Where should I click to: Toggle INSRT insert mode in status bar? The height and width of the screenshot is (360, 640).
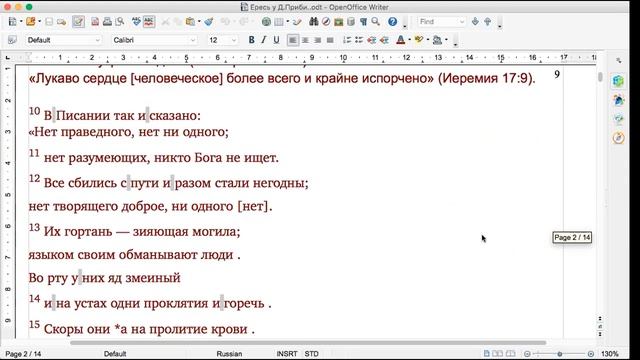tap(287, 354)
